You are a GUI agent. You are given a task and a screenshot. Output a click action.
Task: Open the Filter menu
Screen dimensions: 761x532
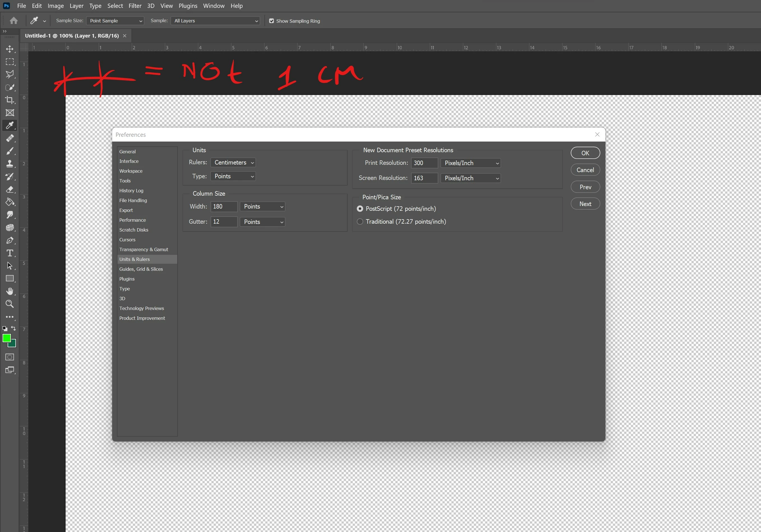(x=135, y=6)
